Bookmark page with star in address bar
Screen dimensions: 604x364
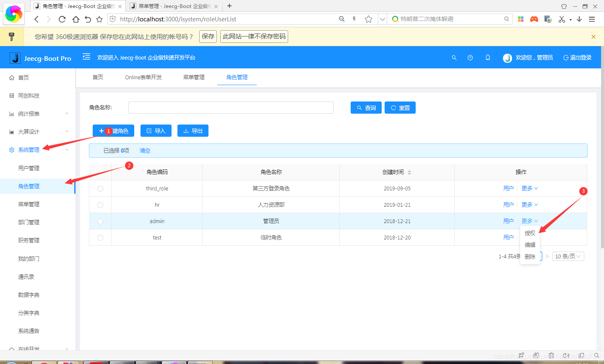pyautogui.click(x=368, y=19)
